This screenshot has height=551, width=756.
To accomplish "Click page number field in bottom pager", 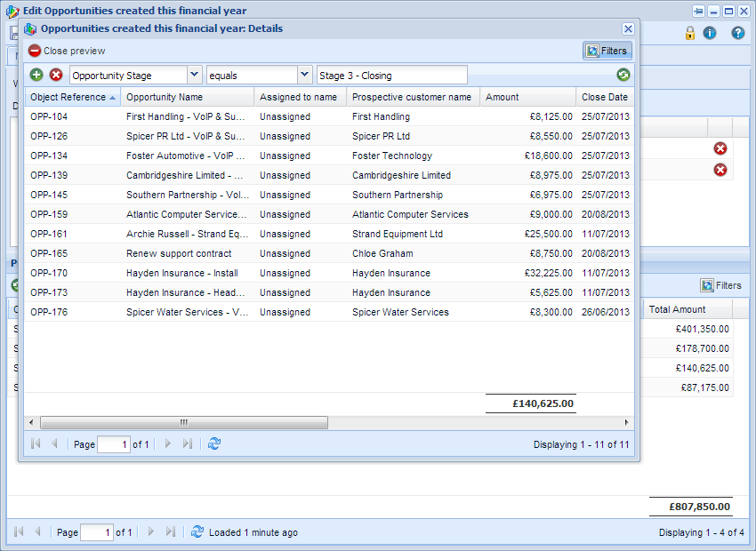I will 97,532.
